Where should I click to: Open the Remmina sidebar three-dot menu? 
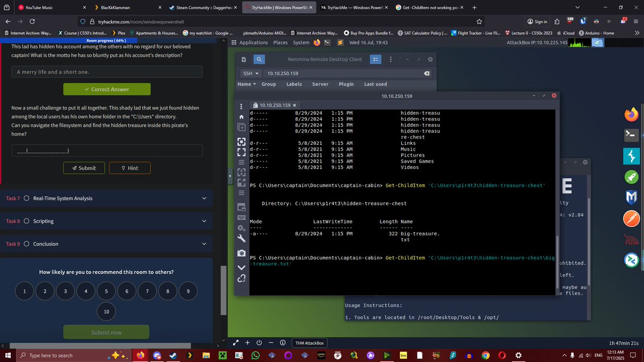point(241,106)
